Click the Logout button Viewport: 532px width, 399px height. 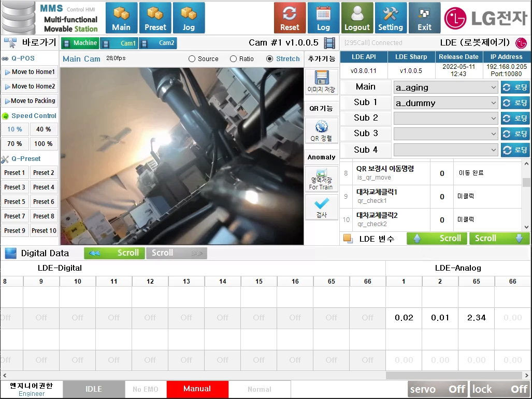pyautogui.click(x=357, y=18)
